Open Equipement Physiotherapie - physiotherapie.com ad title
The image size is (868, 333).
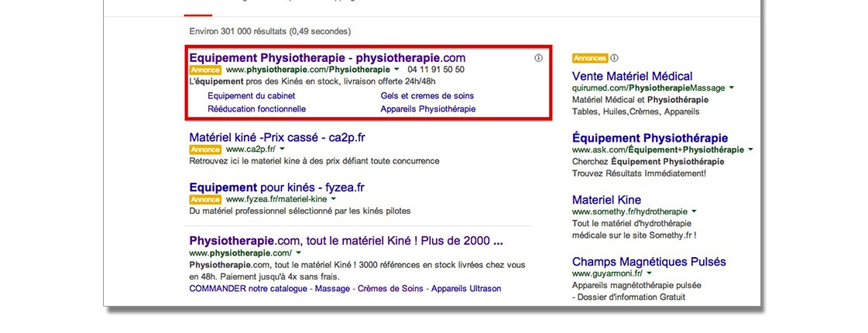[x=328, y=57]
